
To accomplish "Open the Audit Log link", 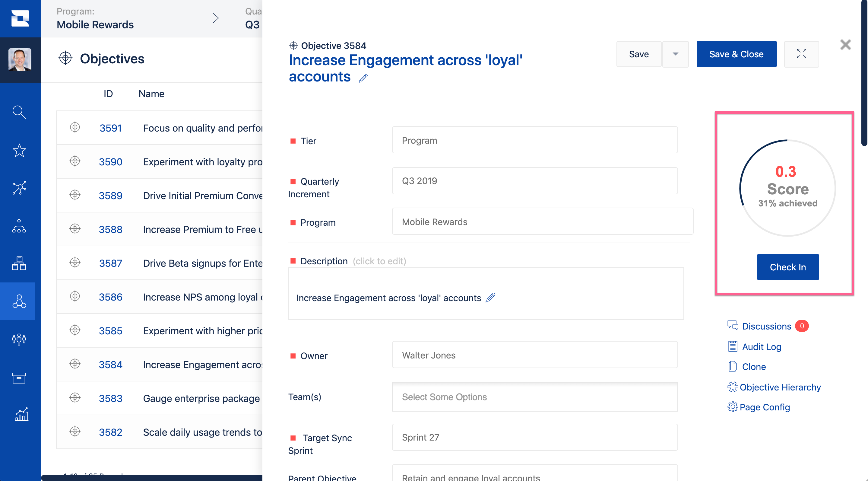I will tap(762, 347).
